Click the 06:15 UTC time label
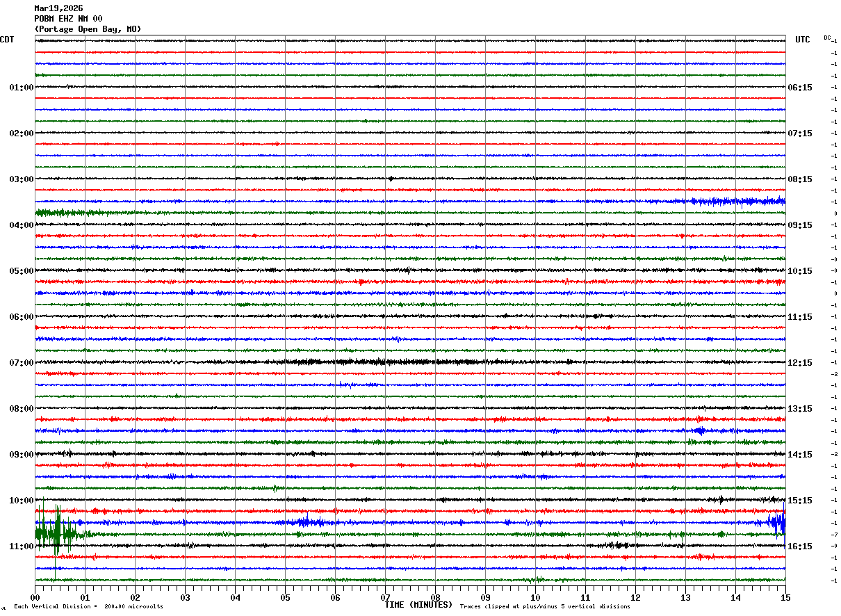The width and height of the screenshot is (841, 616). tap(800, 88)
